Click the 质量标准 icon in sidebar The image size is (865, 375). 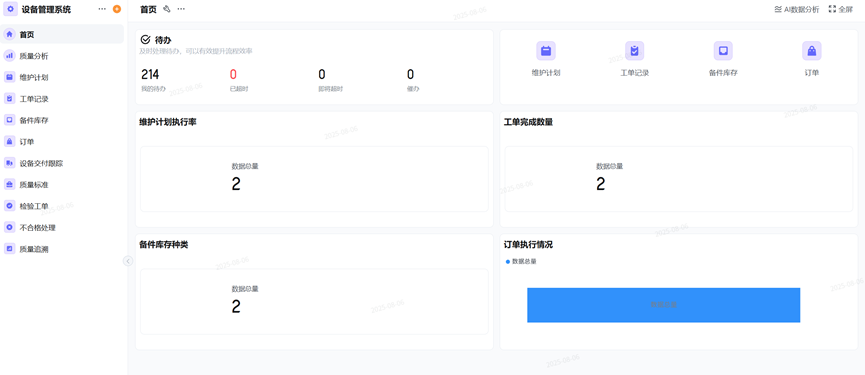(x=9, y=185)
